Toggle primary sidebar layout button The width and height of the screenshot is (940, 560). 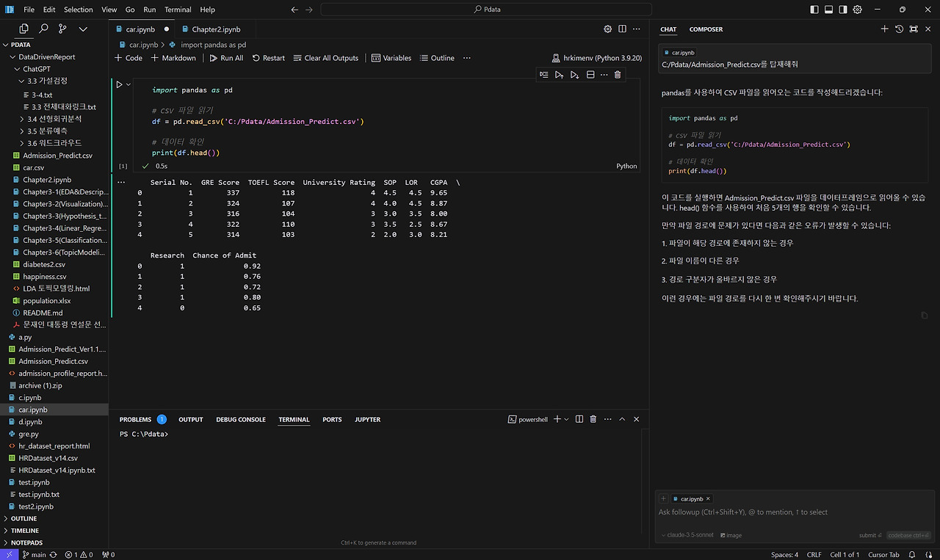pyautogui.click(x=814, y=10)
